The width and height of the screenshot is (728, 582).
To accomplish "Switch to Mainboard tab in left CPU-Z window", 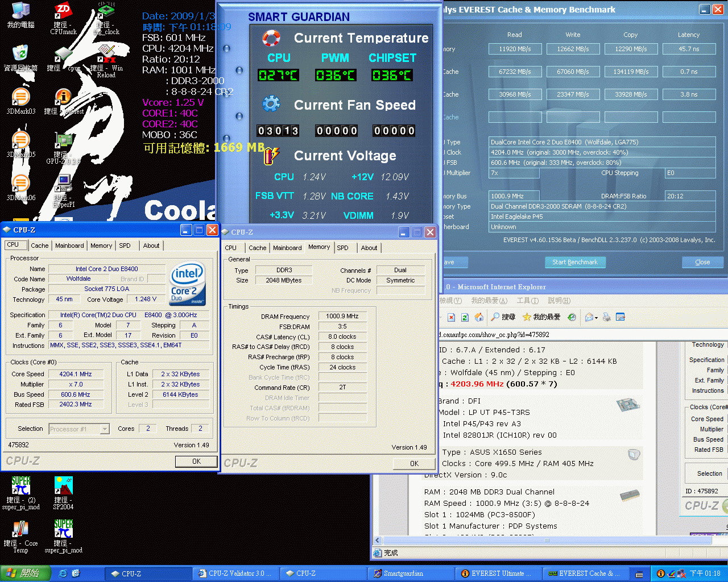I will [x=69, y=246].
